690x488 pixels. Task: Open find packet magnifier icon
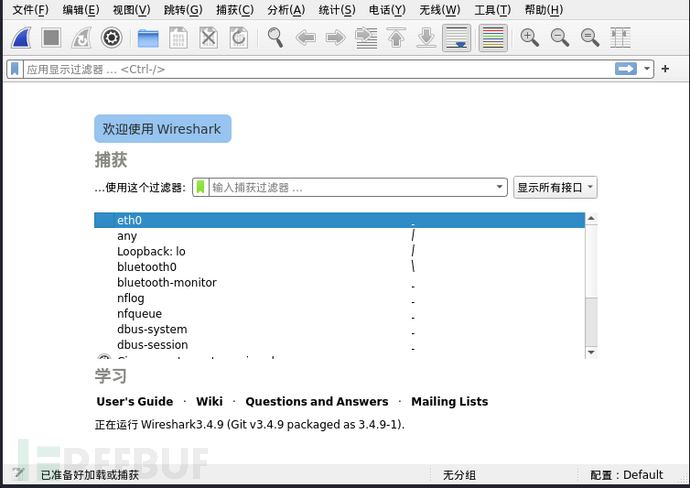[275, 37]
